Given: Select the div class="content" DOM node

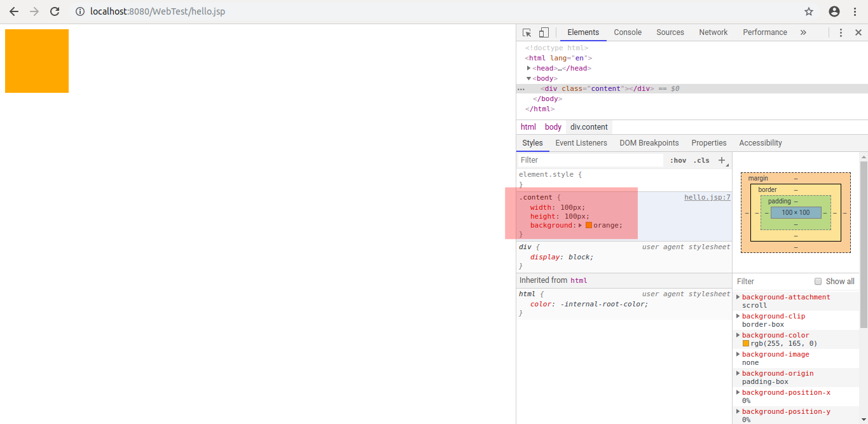Looking at the screenshot, I should (597, 88).
